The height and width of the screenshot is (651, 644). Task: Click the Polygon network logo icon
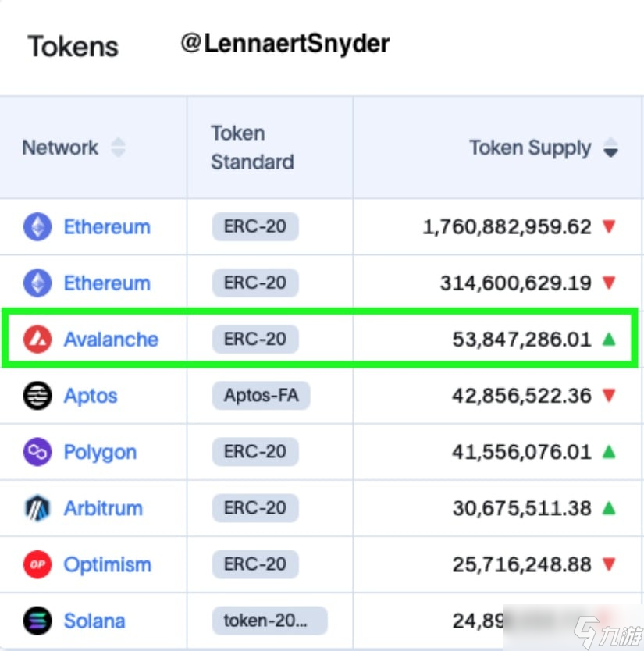coord(37,452)
